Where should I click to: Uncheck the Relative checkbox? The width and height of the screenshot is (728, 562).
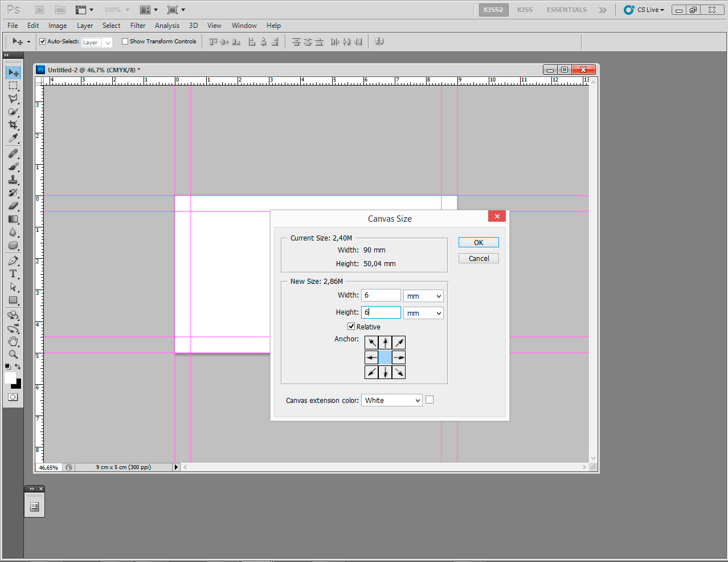point(351,327)
